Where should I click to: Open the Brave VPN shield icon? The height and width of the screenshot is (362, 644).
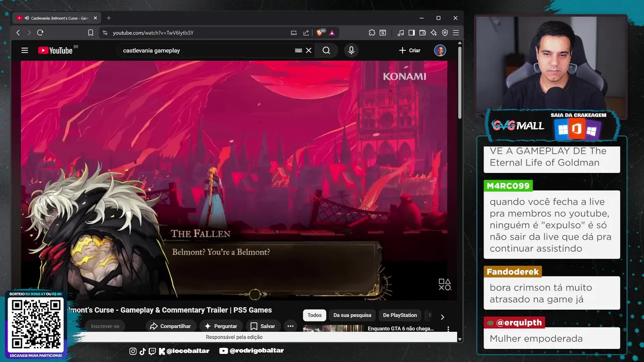click(445, 33)
